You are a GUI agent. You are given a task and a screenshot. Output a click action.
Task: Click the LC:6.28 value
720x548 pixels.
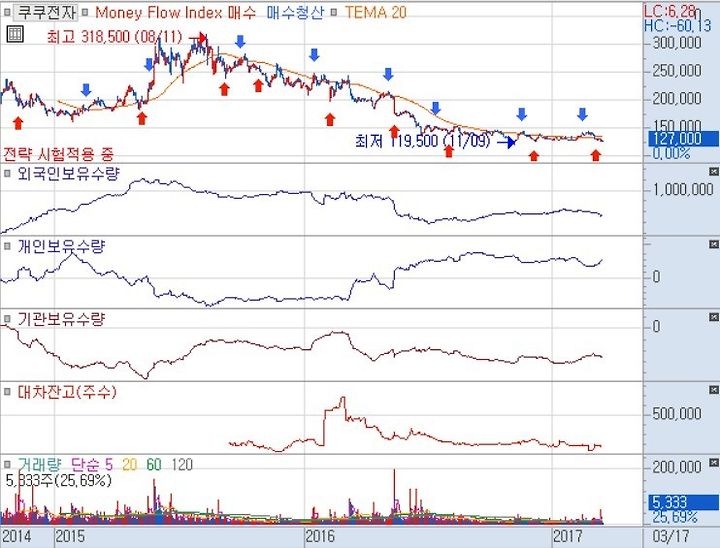671,11
